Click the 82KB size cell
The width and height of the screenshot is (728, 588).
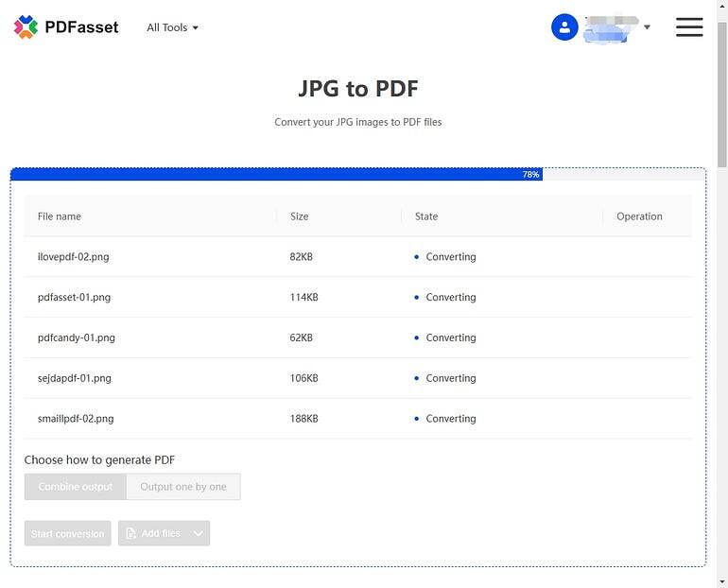(301, 256)
